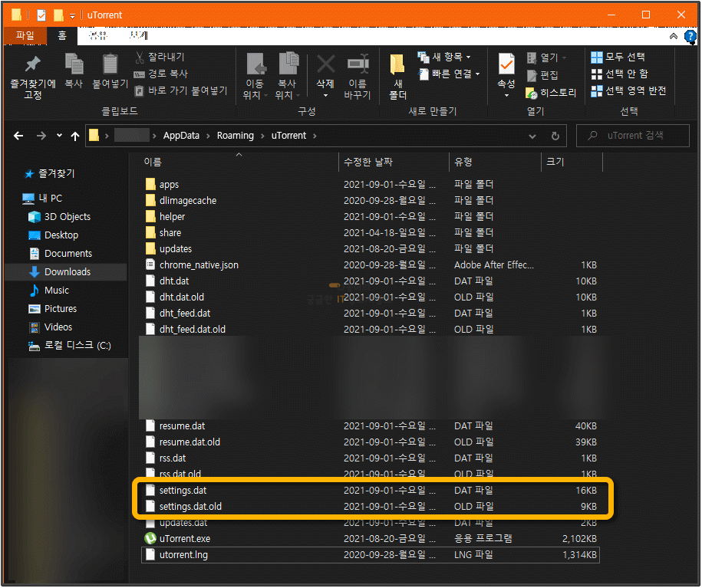Open Music in sidebar
The height and width of the screenshot is (588, 702).
[49, 291]
